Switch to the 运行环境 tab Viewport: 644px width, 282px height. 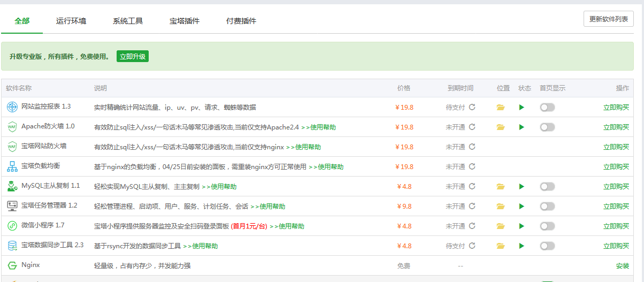pyautogui.click(x=71, y=21)
